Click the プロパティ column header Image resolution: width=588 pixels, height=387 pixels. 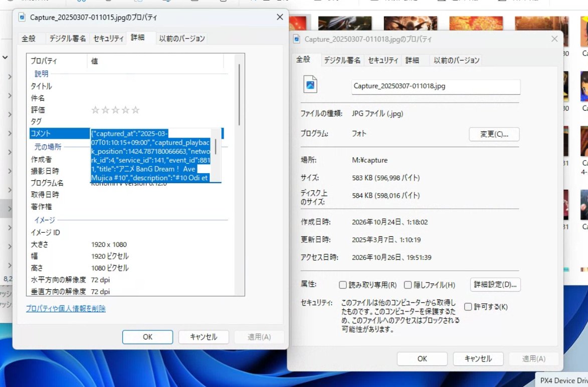57,61
